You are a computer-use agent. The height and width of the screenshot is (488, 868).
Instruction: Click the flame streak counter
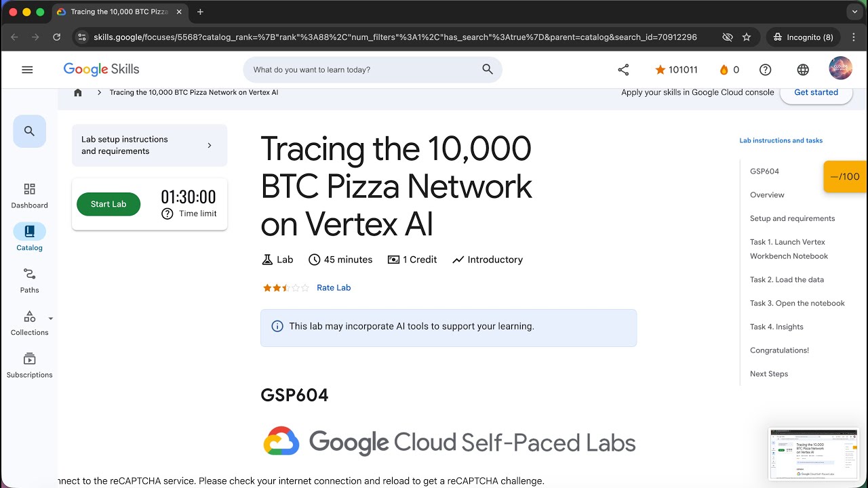[x=729, y=69]
